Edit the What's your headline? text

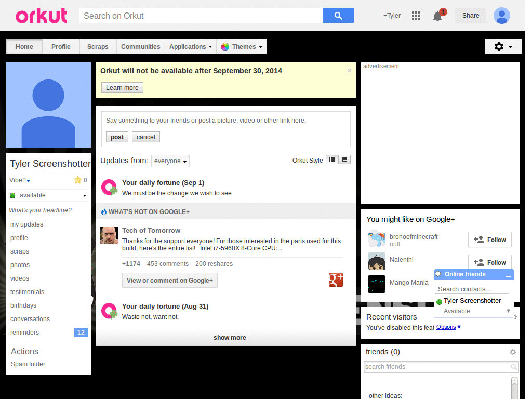pyautogui.click(x=41, y=210)
